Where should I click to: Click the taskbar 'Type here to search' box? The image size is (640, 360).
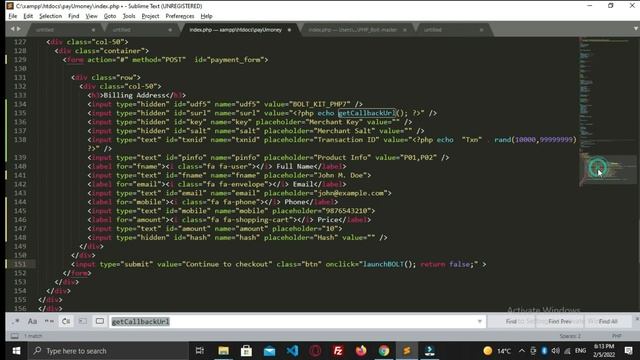click(x=108, y=351)
